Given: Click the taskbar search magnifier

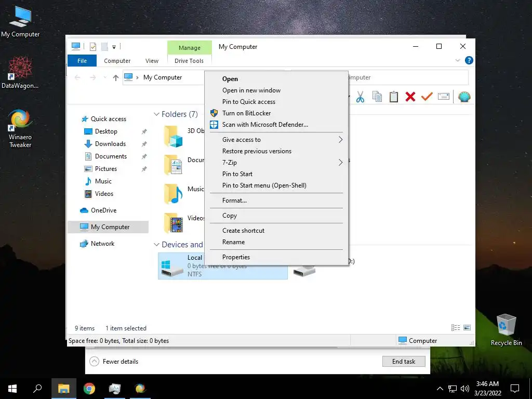Looking at the screenshot, I should pyautogui.click(x=37, y=389).
